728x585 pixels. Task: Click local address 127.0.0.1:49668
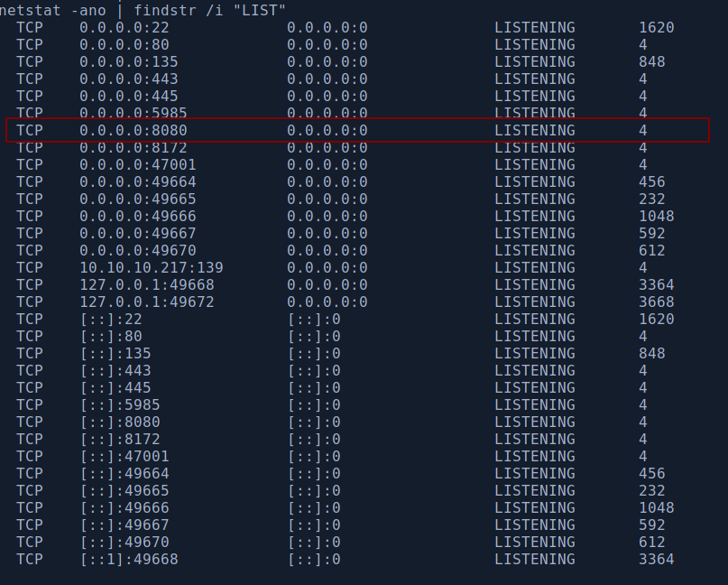[147, 285]
